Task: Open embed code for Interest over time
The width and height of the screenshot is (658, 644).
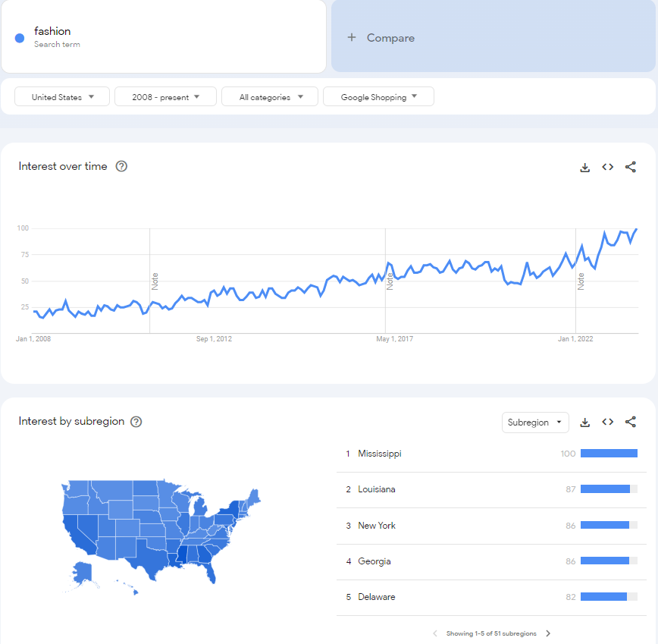Action: click(x=607, y=167)
